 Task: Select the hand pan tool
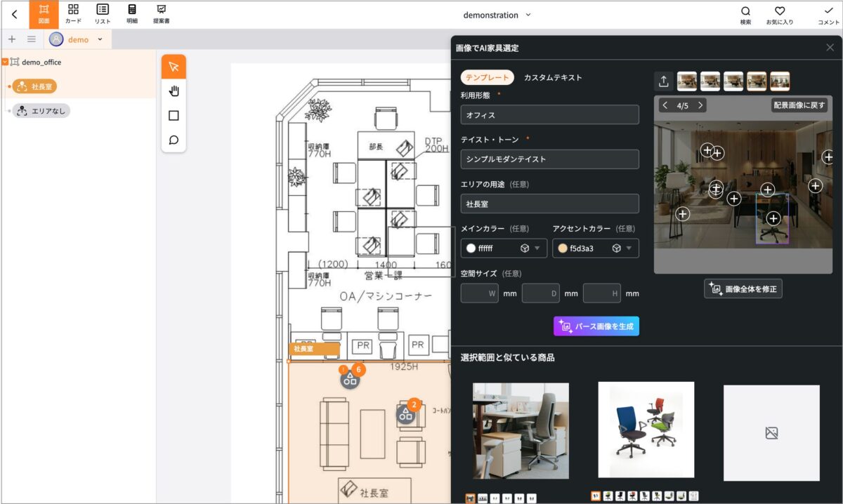[173, 91]
